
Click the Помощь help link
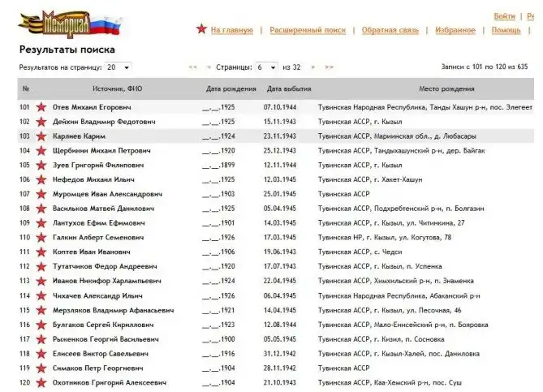[x=506, y=30]
